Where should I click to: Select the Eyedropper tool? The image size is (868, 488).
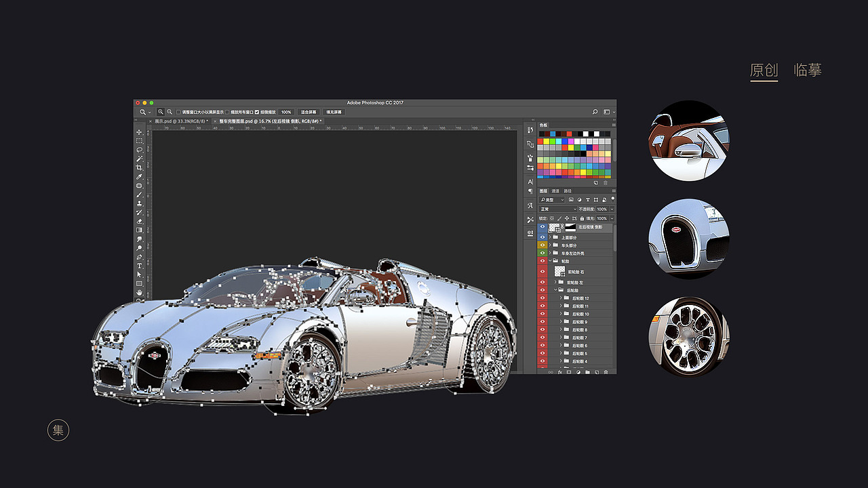[x=139, y=177]
